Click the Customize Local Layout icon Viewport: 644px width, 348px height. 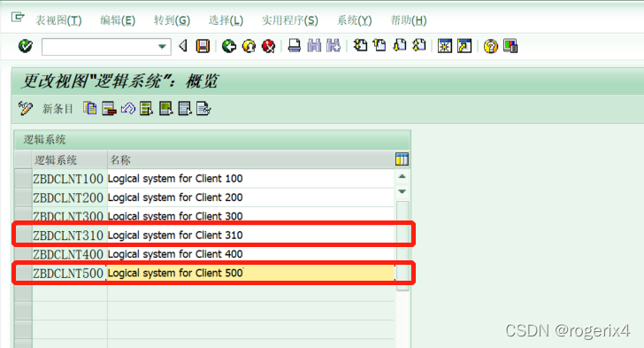click(x=510, y=46)
